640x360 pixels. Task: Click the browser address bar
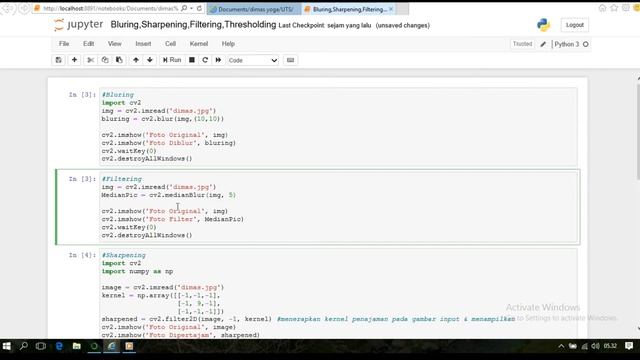click(110, 8)
